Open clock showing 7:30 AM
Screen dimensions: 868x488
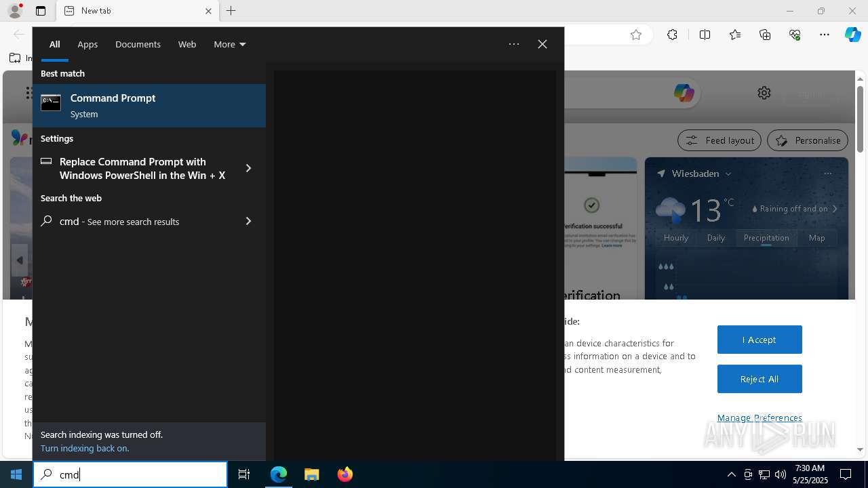pyautogui.click(x=810, y=474)
